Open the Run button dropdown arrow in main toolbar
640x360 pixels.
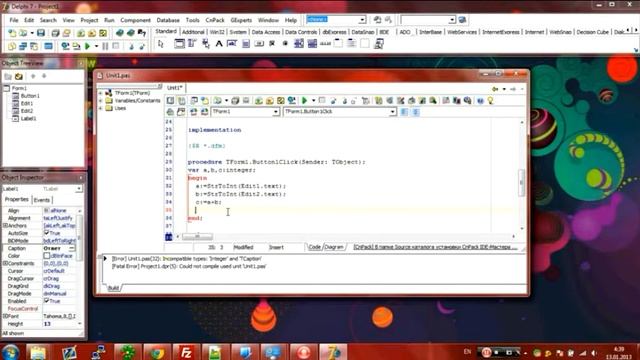(96, 46)
